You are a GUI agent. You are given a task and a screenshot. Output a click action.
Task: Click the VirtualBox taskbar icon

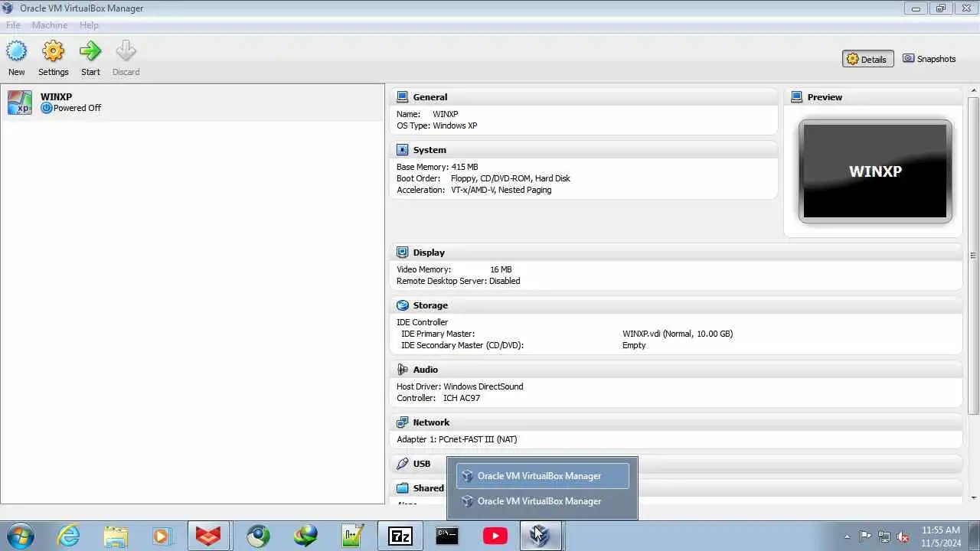click(541, 536)
